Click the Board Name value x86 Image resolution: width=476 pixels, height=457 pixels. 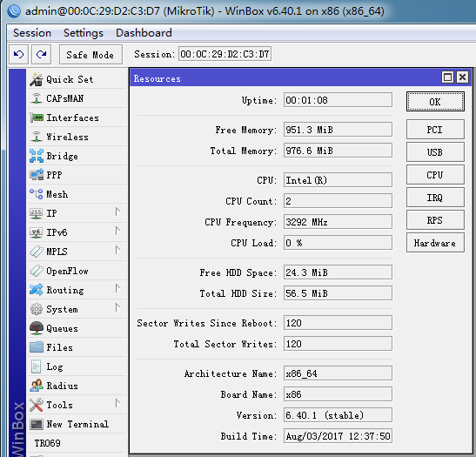338,394
